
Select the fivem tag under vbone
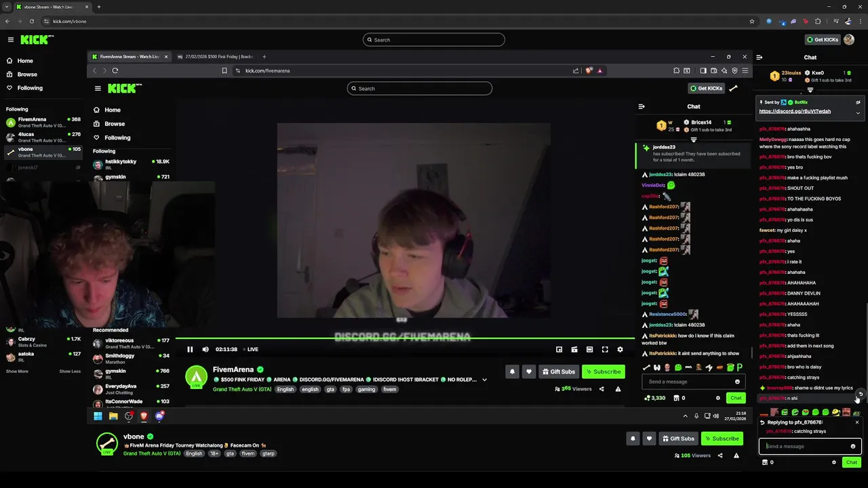[248, 453]
